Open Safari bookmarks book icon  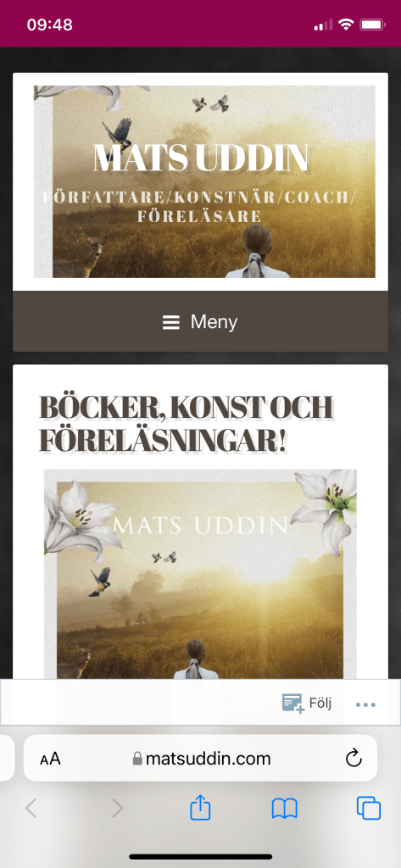pyautogui.click(x=285, y=809)
